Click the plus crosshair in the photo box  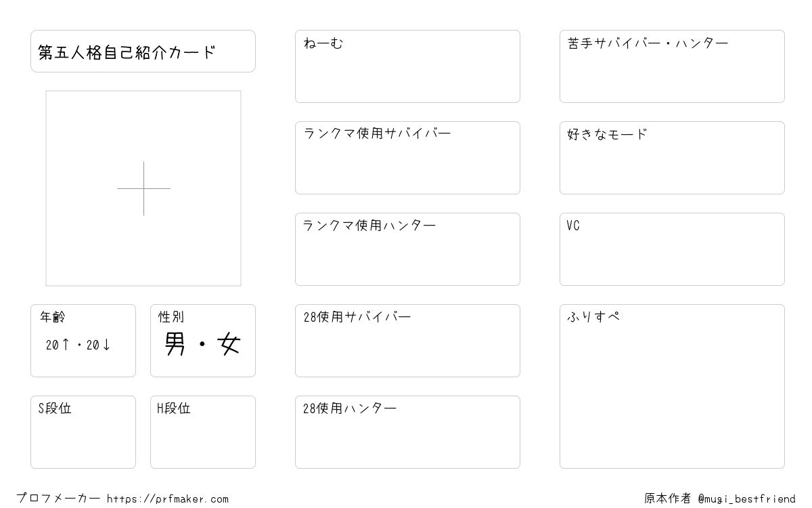pos(143,188)
